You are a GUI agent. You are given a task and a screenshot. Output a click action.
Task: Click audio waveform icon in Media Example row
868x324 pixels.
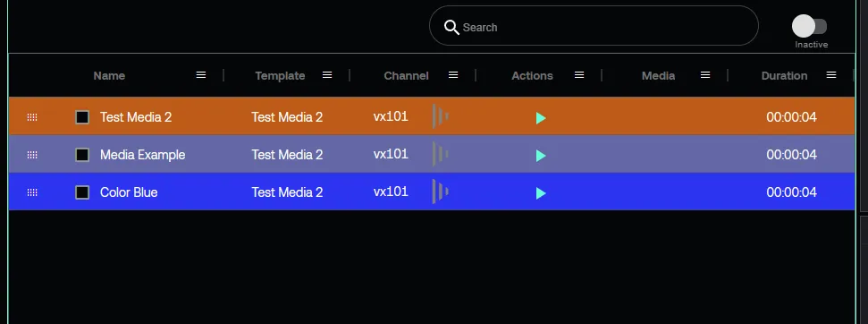point(440,154)
